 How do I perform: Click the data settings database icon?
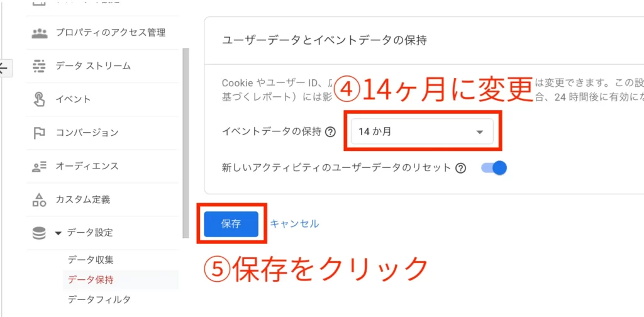coord(39,233)
